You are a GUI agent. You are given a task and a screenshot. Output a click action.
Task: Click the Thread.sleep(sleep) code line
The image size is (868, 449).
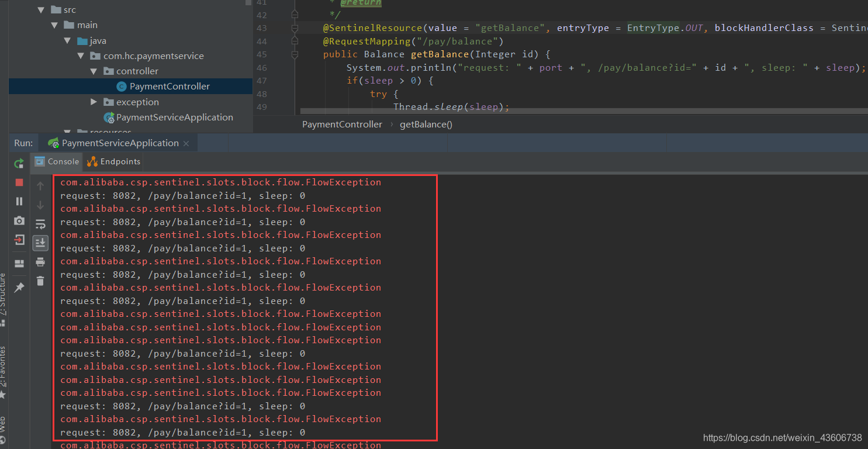coord(451,107)
